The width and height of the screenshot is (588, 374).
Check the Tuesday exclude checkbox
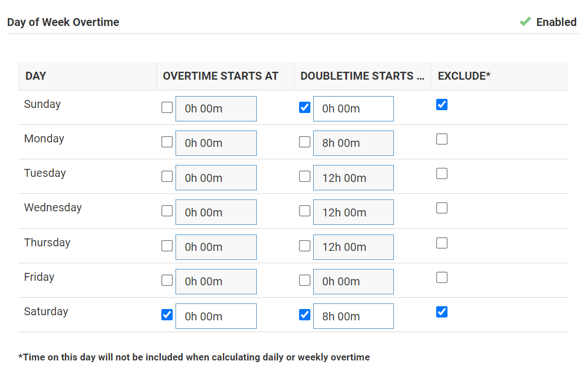442,173
